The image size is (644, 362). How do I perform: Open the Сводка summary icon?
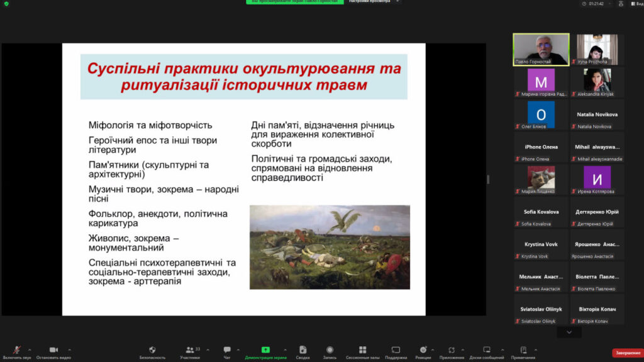pyautogui.click(x=303, y=350)
